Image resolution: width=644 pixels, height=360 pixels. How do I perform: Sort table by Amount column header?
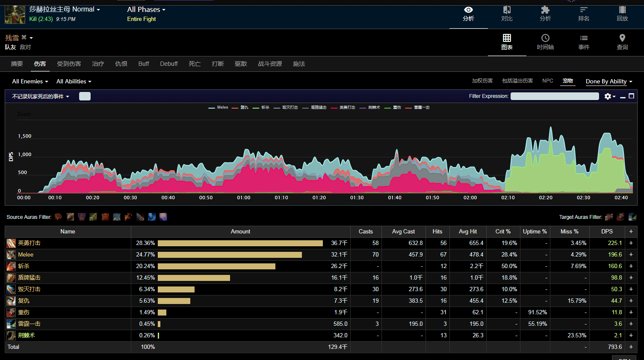click(x=240, y=231)
